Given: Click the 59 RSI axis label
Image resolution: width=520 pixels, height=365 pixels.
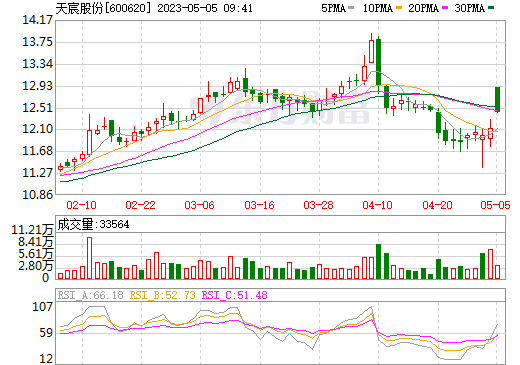Looking at the screenshot, I should click(46, 333).
